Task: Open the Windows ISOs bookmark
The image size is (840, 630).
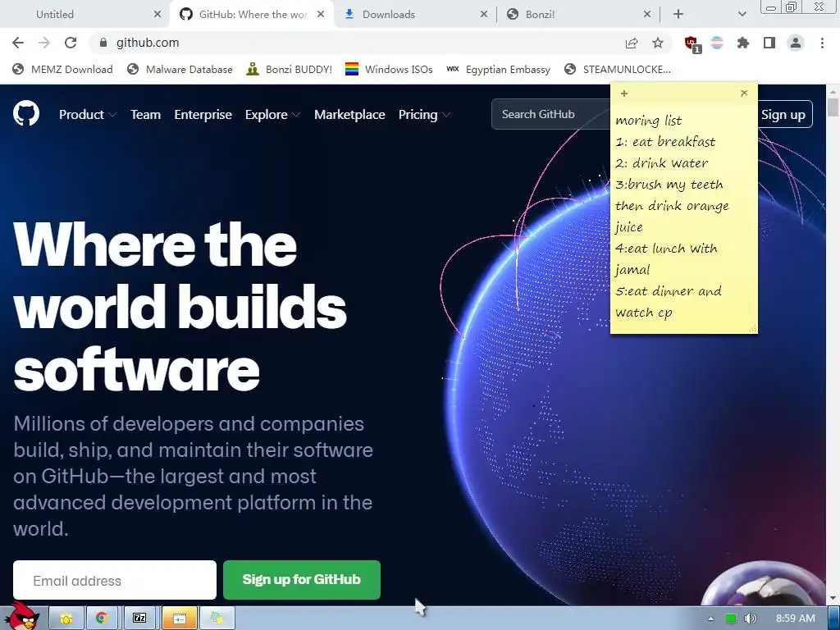Action: point(389,69)
